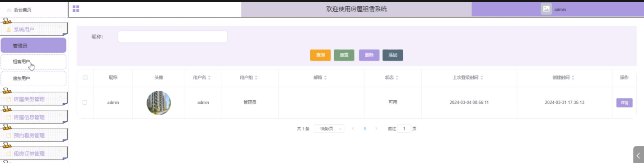Click the 管理员 user group cell
644x163 pixels.
coord(250,102)
